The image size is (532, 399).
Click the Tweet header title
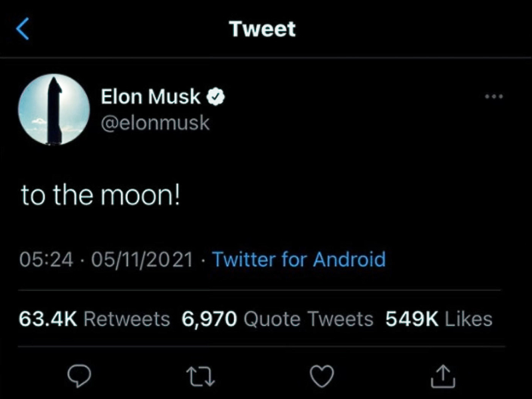click(x=262, y=29)
